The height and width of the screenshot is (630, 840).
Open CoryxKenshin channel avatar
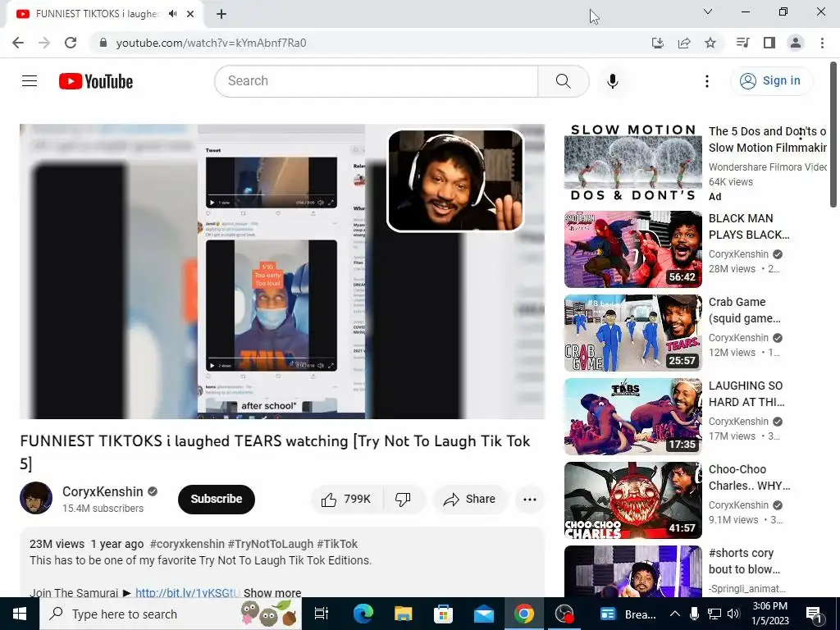(36, 498)
